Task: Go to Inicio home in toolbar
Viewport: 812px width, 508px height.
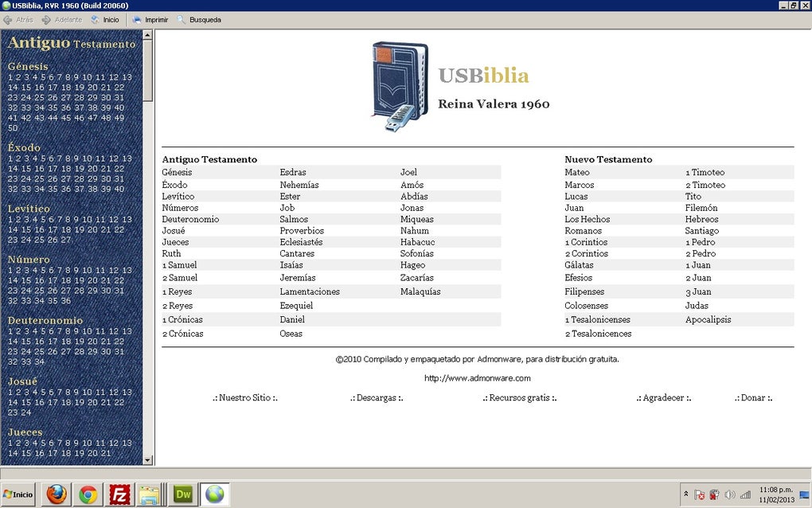Action: [105, 20]
